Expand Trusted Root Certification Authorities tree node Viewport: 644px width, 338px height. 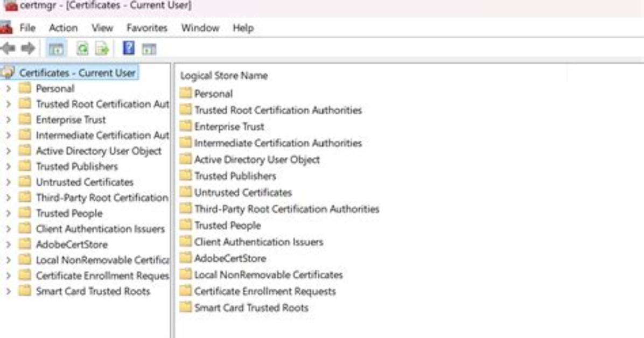pyautogui.click(x=8, y=104)
